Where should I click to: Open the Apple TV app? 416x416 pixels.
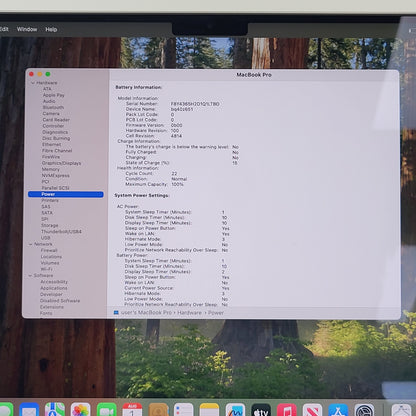[x=261, y=410]
